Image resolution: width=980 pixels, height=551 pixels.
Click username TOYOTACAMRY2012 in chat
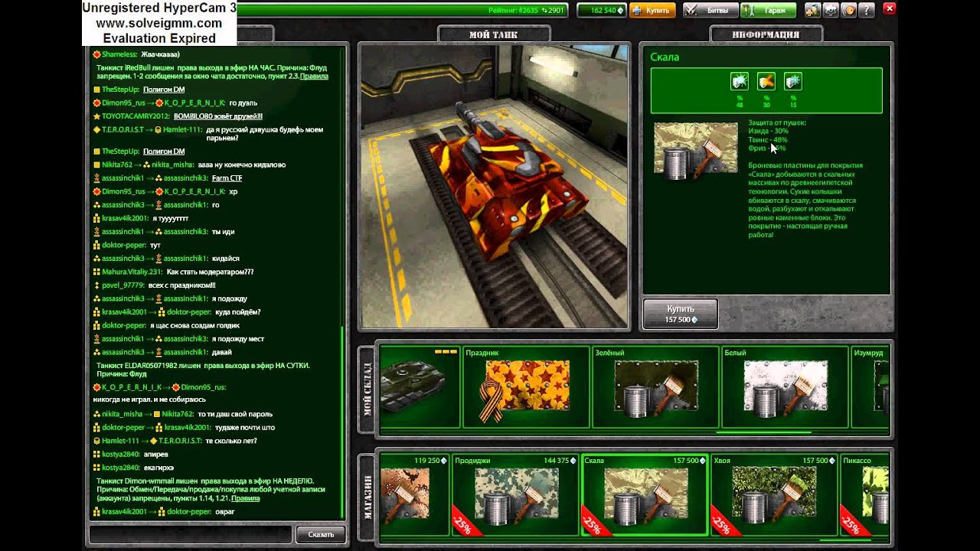pyautogui.click(x=136, y=116)
